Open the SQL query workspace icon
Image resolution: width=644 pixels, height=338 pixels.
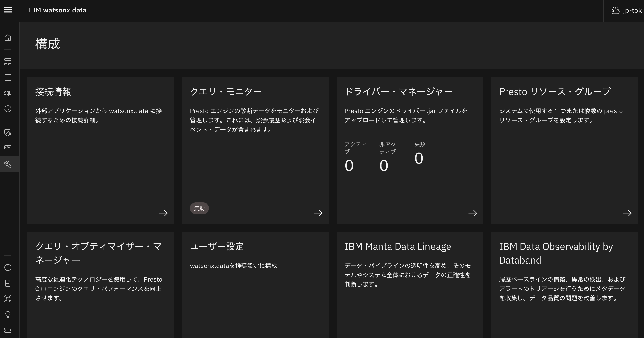(8, 93)
